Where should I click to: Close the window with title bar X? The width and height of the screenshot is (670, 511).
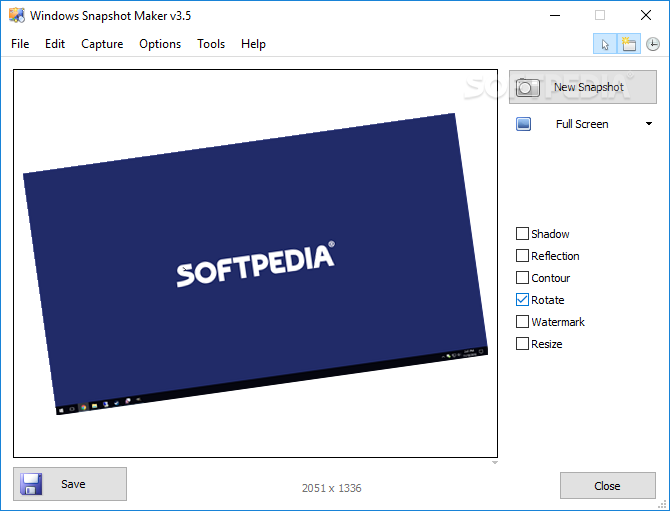click(x=646, y=15)
